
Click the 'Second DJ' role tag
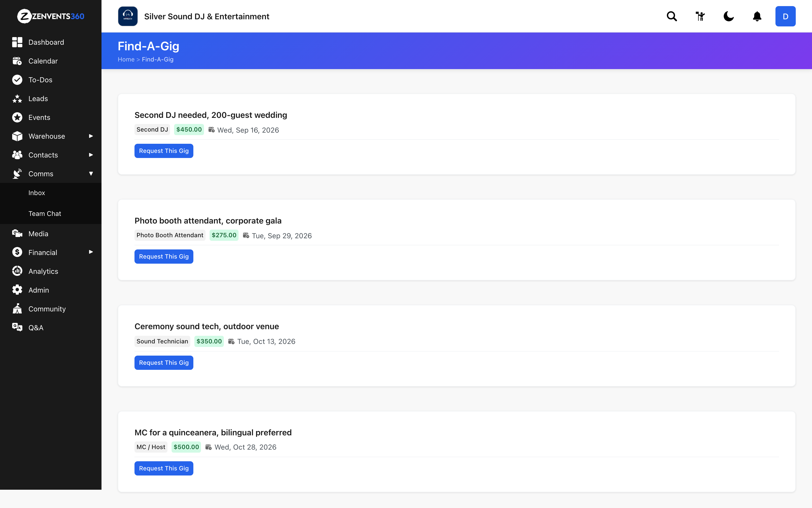152,130
